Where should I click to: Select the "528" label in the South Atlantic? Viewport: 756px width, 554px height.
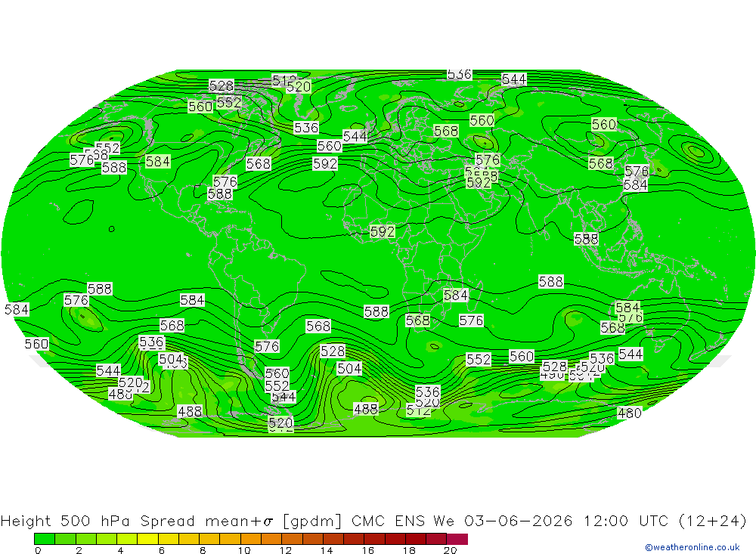point(333,351)
